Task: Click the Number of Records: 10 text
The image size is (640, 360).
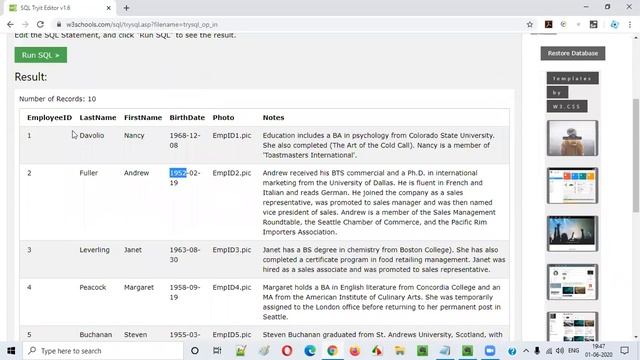Action: [58, 99]
